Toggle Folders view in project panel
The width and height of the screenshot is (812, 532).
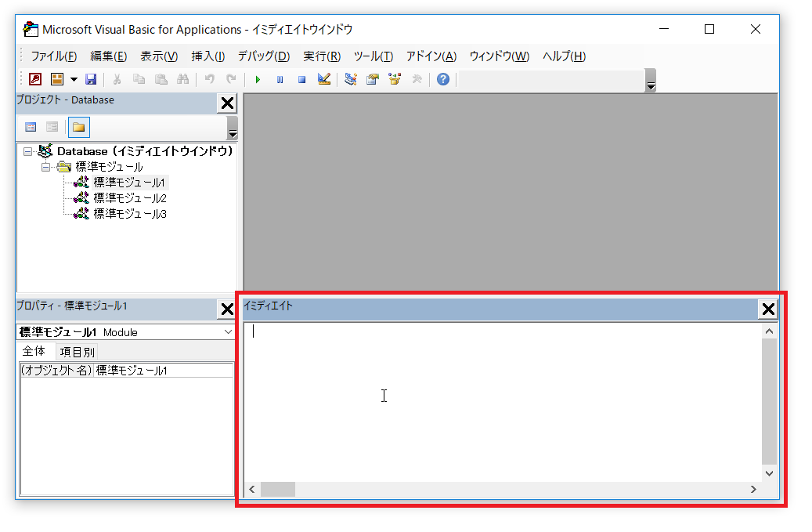(79, 127)
